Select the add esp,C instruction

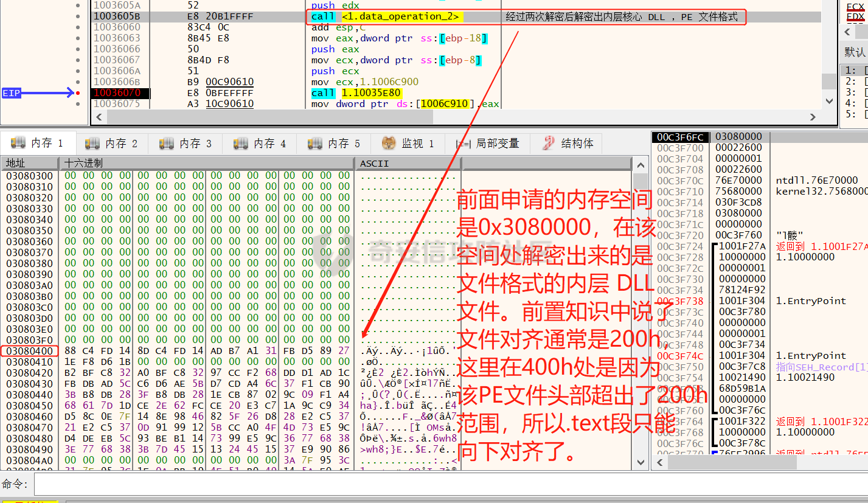(338, 27)
